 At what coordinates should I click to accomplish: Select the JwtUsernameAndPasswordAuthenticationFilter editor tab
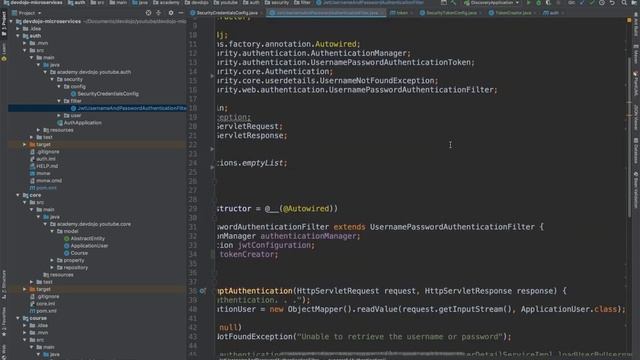[327, 13]
